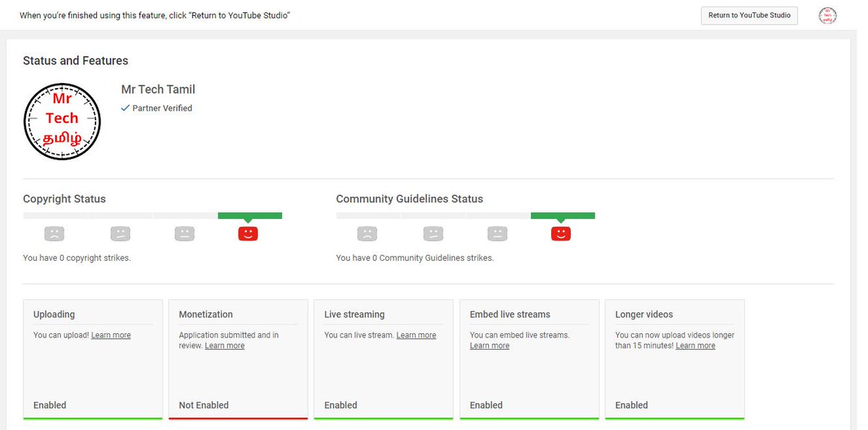This screenshot has height=430, width=868.
Task: Click the Uploading card title
Action: 54,314
